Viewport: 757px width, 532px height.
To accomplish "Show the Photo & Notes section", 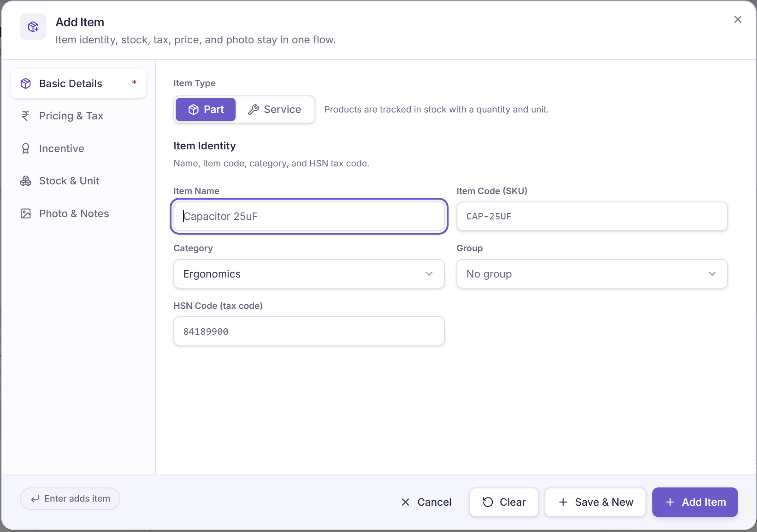I will pyautogui.click(x=78, y=213).
